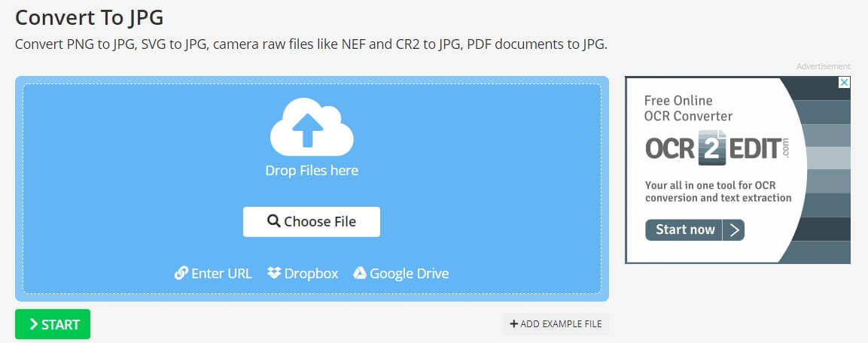This screenshot has height=343, width=868.
Task: Click the chain link icon beside Enter URL
Action: pyautogui.click(x=181, y=273)
